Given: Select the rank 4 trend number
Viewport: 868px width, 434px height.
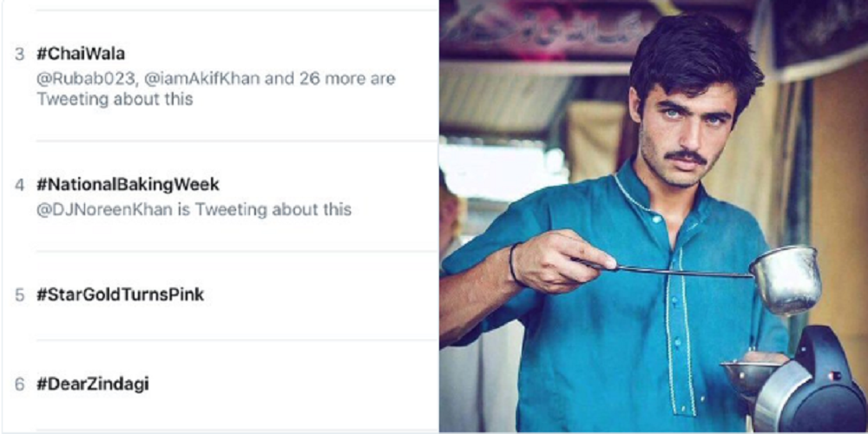Looking at the screenshot, I should (x=20, y=185).
